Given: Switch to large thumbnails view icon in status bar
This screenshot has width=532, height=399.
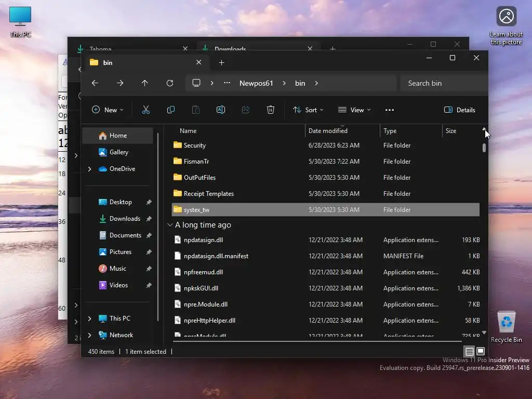Looking at the screenshot, I should coord(481,351).
